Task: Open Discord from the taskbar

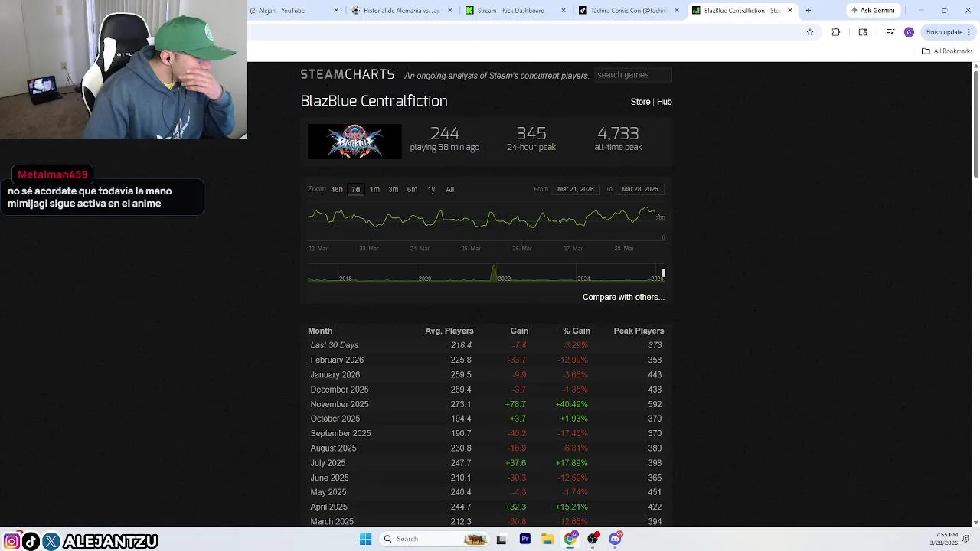Action: (616, 539)
